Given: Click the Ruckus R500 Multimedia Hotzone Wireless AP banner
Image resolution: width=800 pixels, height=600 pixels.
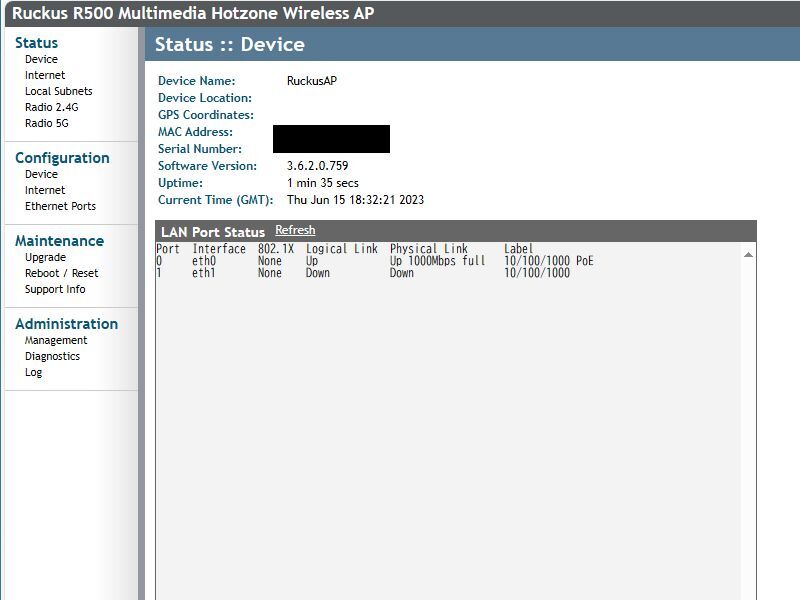Looking at the screenshot, I should (x=193, y=13).
